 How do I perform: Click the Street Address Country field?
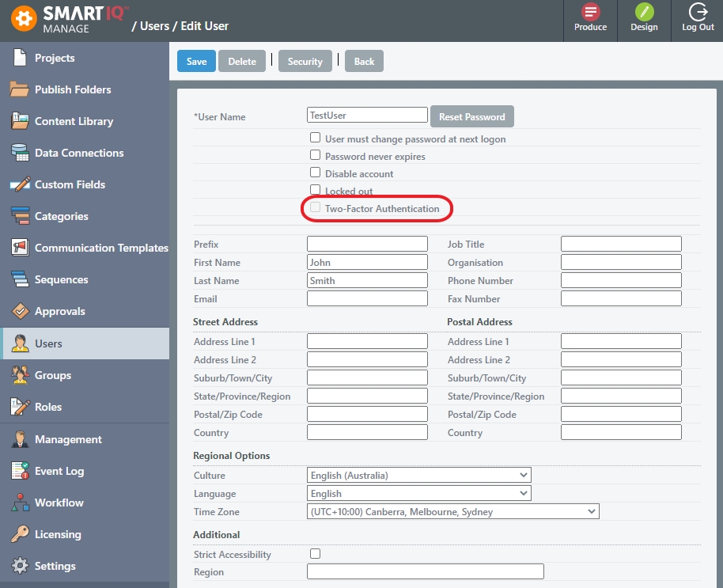click(x=367, y=432)
